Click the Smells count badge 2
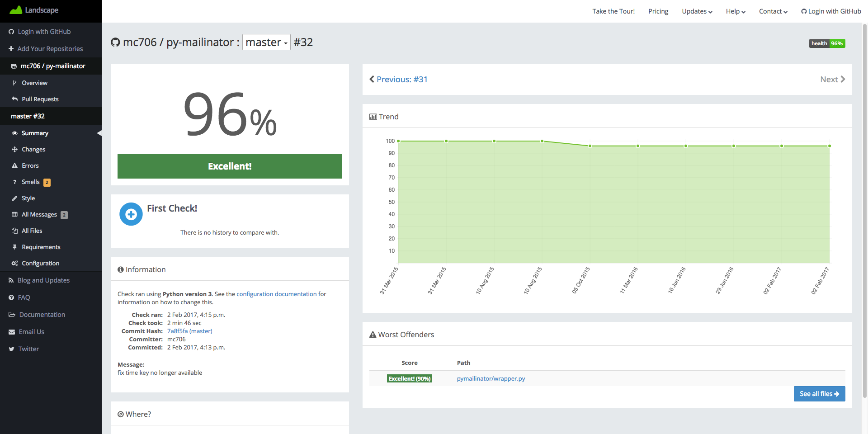The height and width of the screenshot is (434, 868). (47, 183)
